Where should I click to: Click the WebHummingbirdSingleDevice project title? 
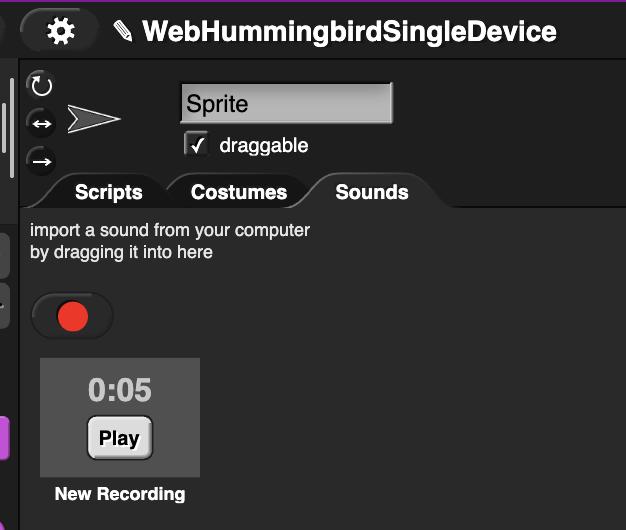click(x=349, y=31)
